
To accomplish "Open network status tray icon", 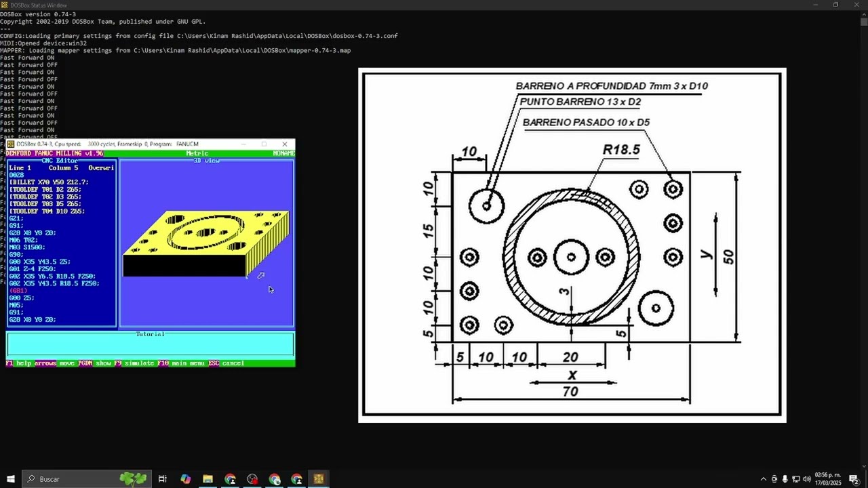I will (x=796, y=479).
